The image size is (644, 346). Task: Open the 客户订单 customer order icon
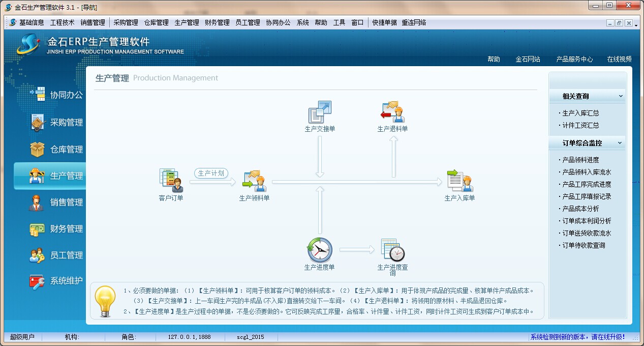(171, 181)
